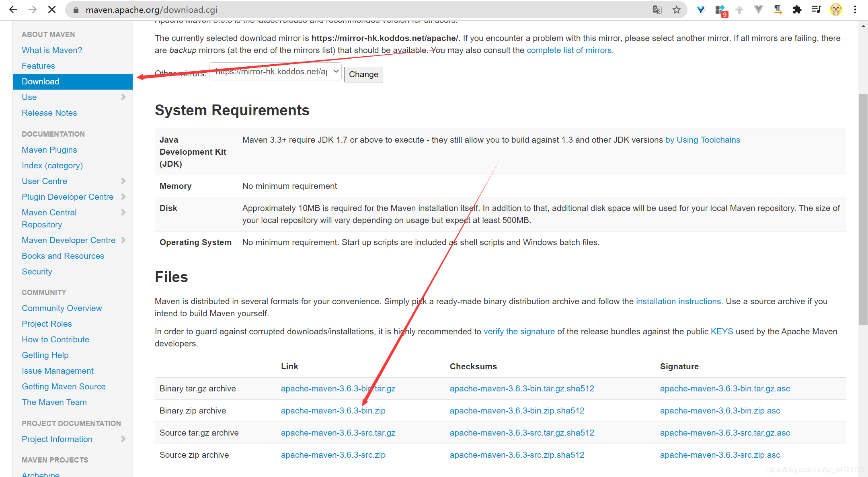Open Release Notes in sidebar

49,113
